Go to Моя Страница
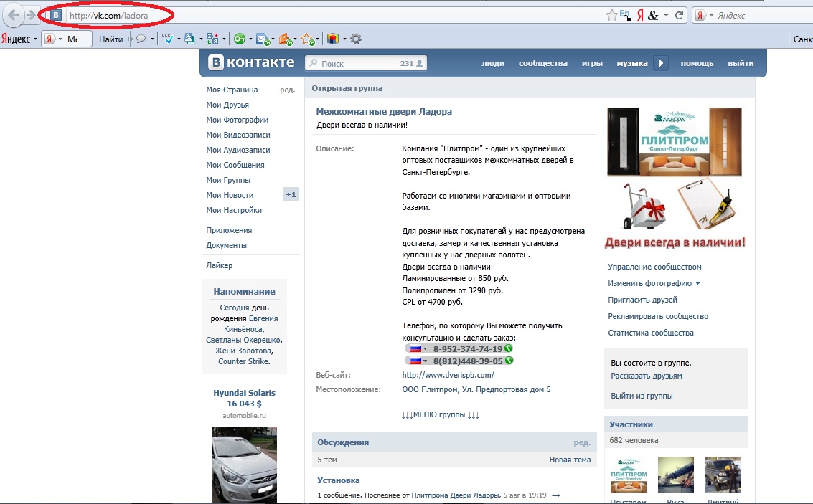The width and height of the screenshot is (813, 504). click(x=232, y=90)
